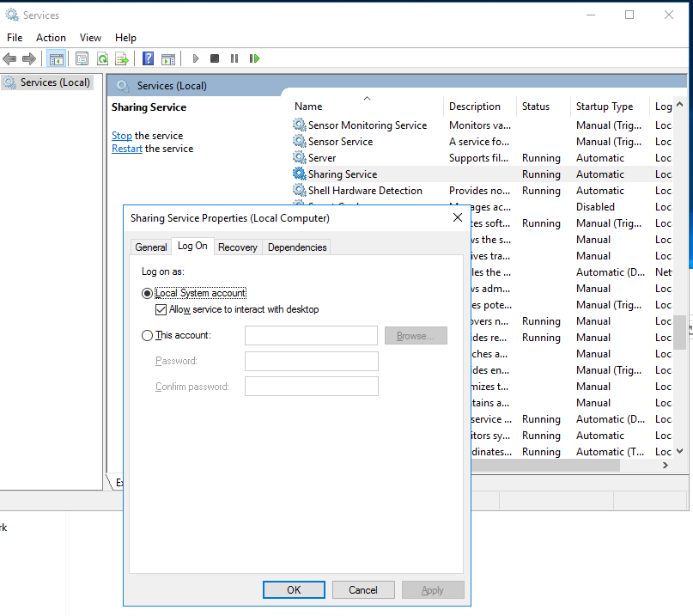693x616 pixels.
Task: Open the View menu
Action: [x=90, y=38]
